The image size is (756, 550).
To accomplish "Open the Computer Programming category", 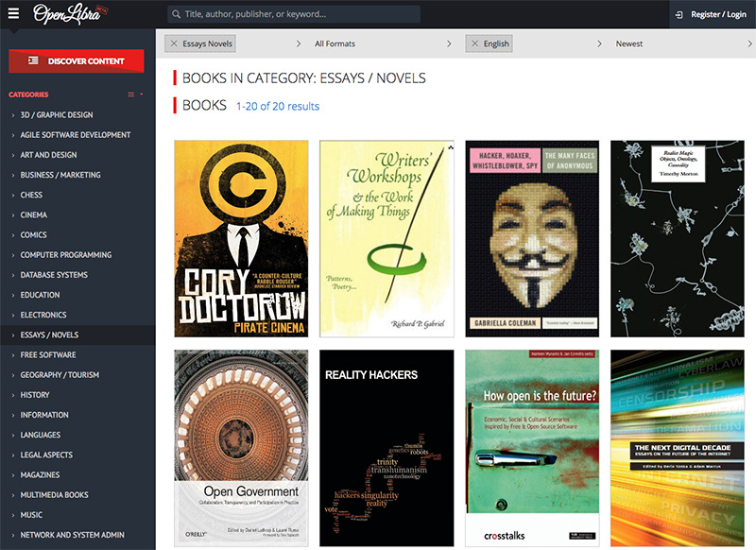I will coord(66,255).
